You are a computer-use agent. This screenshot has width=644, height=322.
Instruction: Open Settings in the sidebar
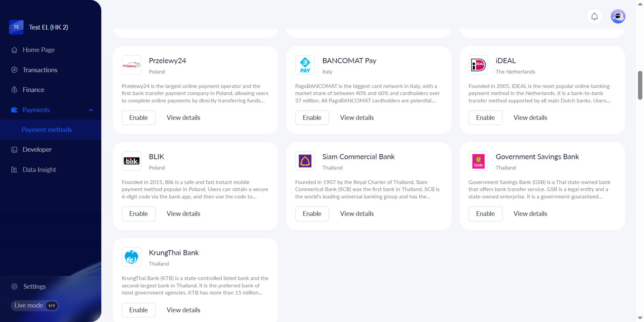pyautogui.click(x=34, y=286)
